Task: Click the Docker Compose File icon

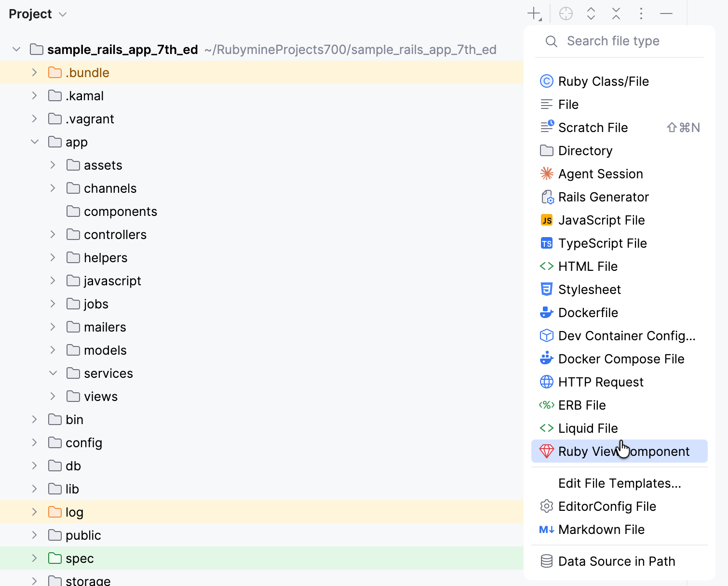Action: [x=546, y=358]
